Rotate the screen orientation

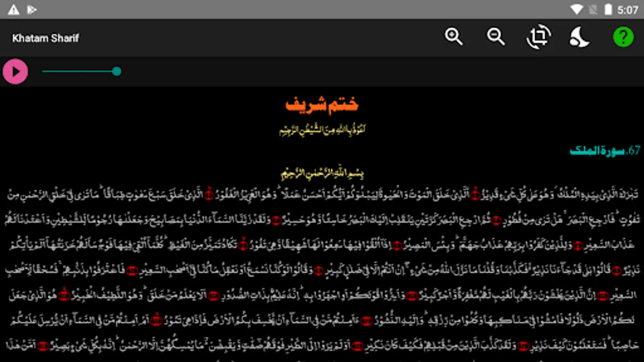click(539, 37)
